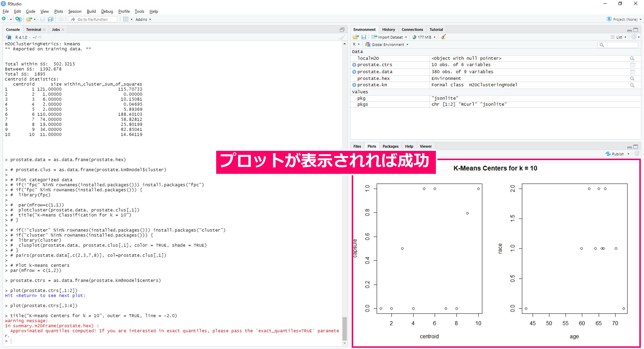
Task: Open the Session menu
Action: 75,11
